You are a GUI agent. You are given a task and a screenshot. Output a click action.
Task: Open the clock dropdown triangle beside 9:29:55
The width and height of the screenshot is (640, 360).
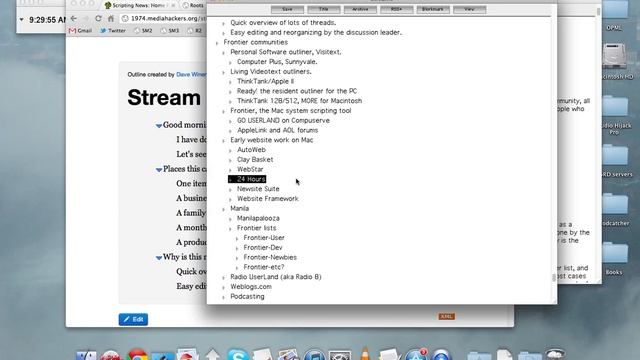pyautogui.click(x=21, y=20)
